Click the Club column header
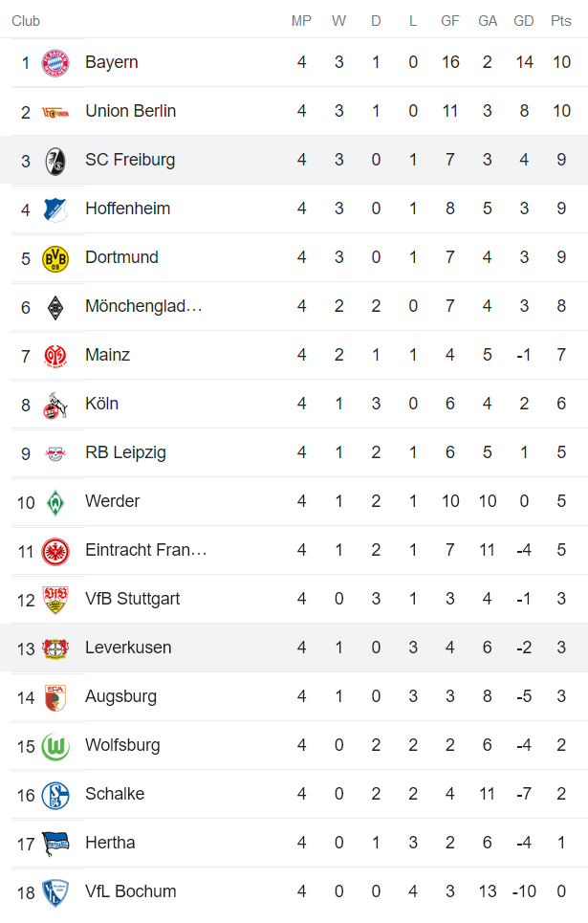 pyautogui.click(x=26, y=20)
